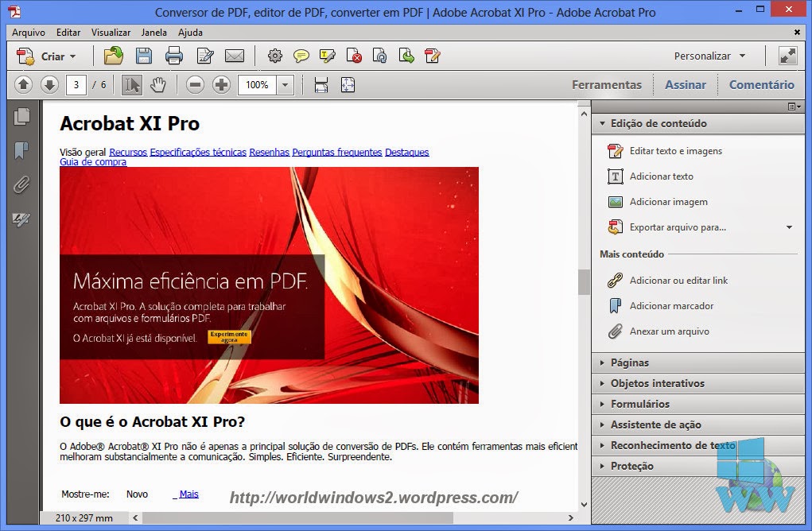The width and height of the screenshot is (812, 531).
Task: Open the Editar menu
Action: (x=68, y=32)
